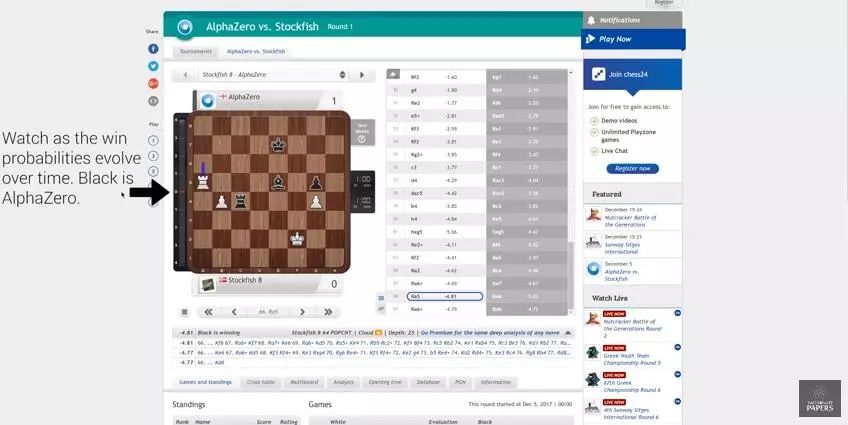Image resolution: width=848 pixels, height=425 pixels.
Task: Share the game on Twitter
Action: point(153,66)
